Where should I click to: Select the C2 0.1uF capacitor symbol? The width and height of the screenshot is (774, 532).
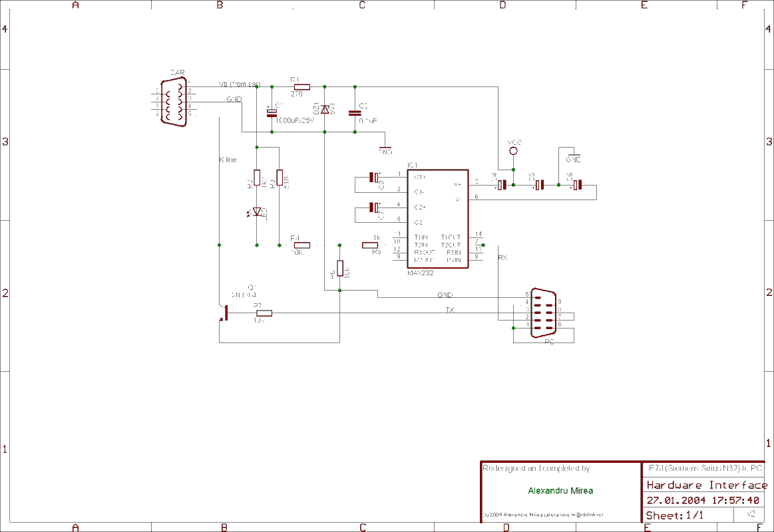355,113
